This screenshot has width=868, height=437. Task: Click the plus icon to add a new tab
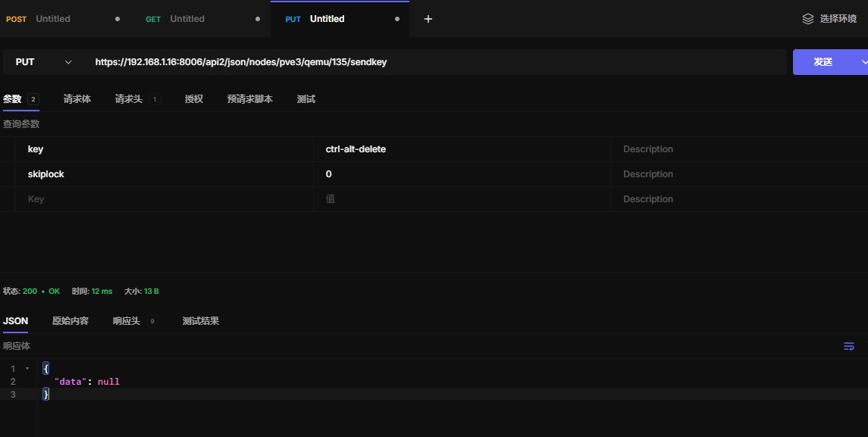point(428,19)
